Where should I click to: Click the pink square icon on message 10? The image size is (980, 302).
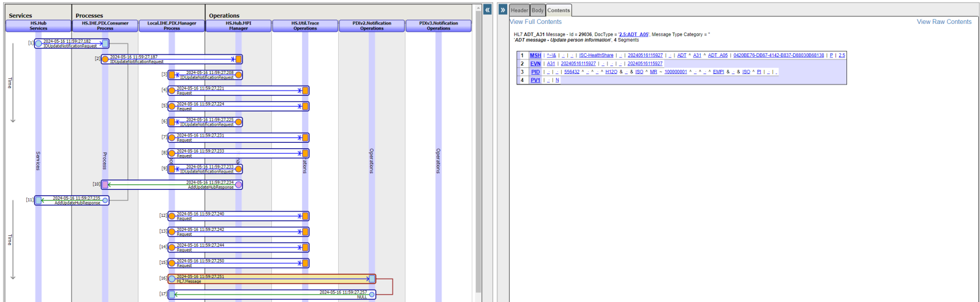click(x=105, y=184)
